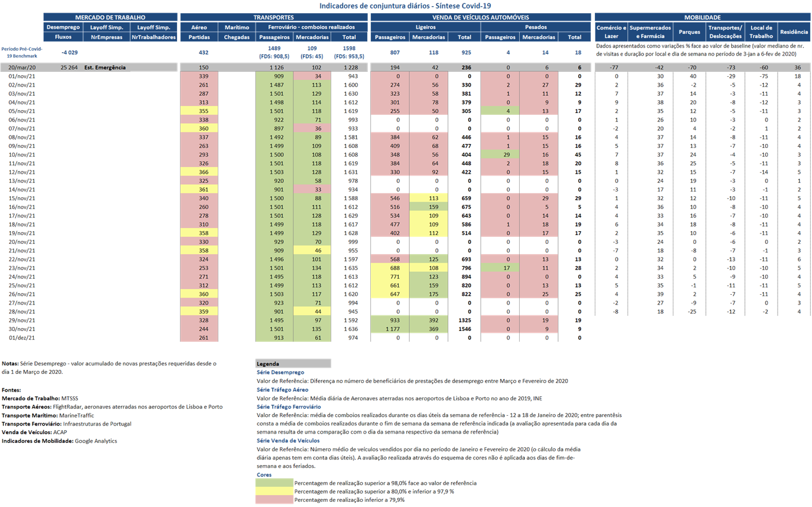The image size is (812, 507).
Task: Click the dashboard title at top
Action: tap(406, 6)
